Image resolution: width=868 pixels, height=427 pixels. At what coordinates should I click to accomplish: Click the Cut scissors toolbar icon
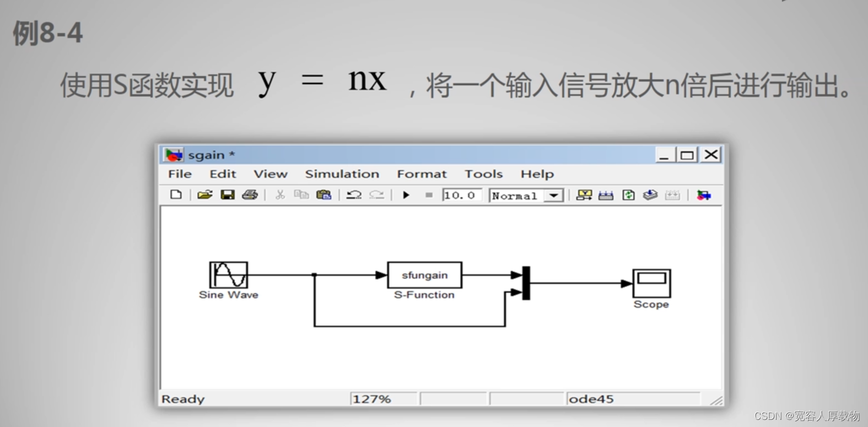click(280, 194)
